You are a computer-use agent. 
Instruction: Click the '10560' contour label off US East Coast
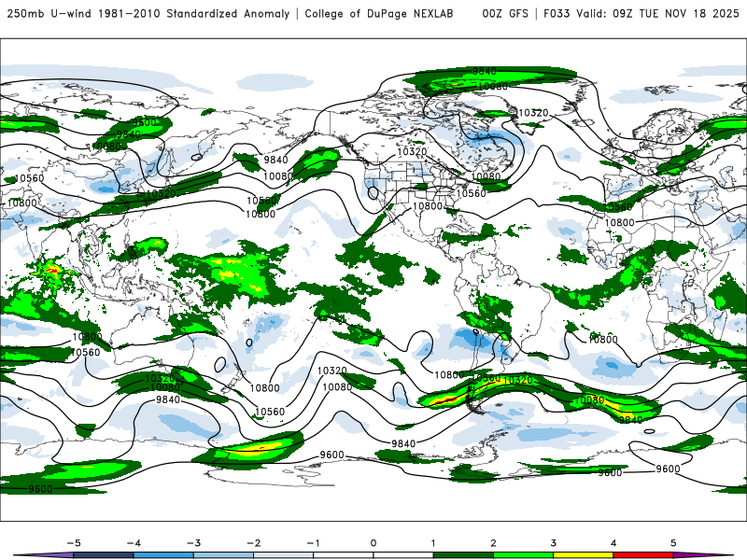click(472, 193)
